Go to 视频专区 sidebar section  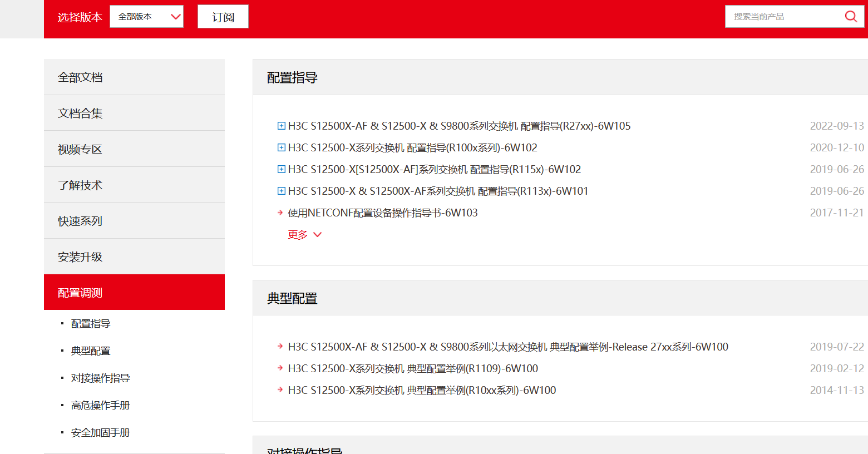pyautogui.click(x=134, y=149)
